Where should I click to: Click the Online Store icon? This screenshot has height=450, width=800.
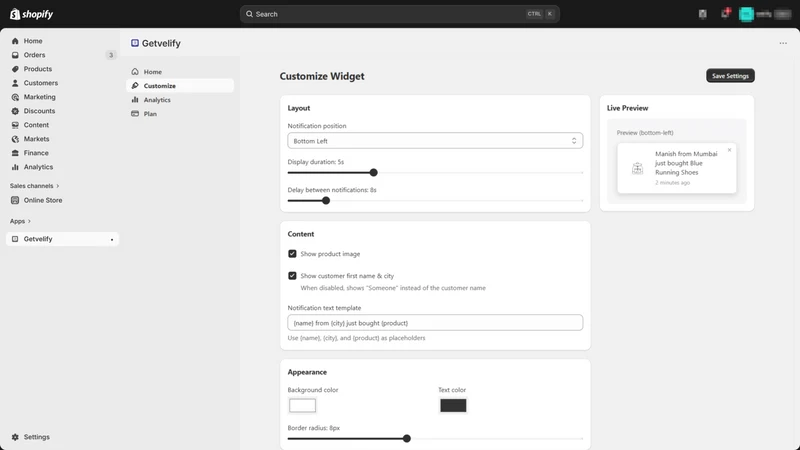pyautogui.click(x=15, y=200)
